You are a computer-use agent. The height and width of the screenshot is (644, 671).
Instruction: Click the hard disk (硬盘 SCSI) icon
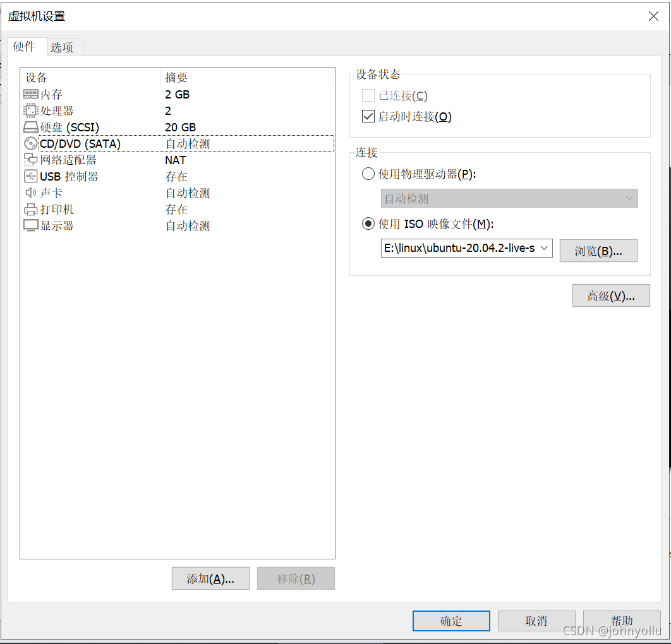click(x=31, y=127)
